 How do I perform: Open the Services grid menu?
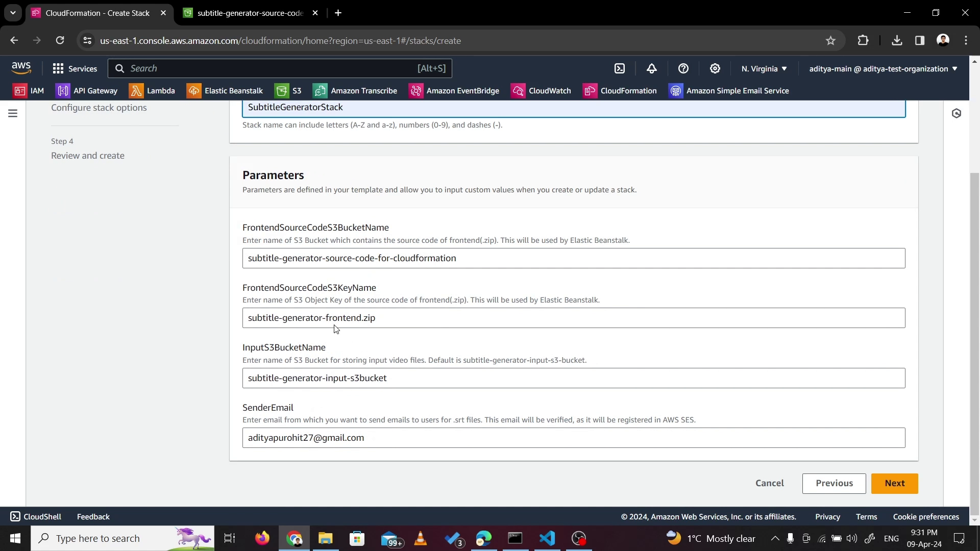coord(75,68)
